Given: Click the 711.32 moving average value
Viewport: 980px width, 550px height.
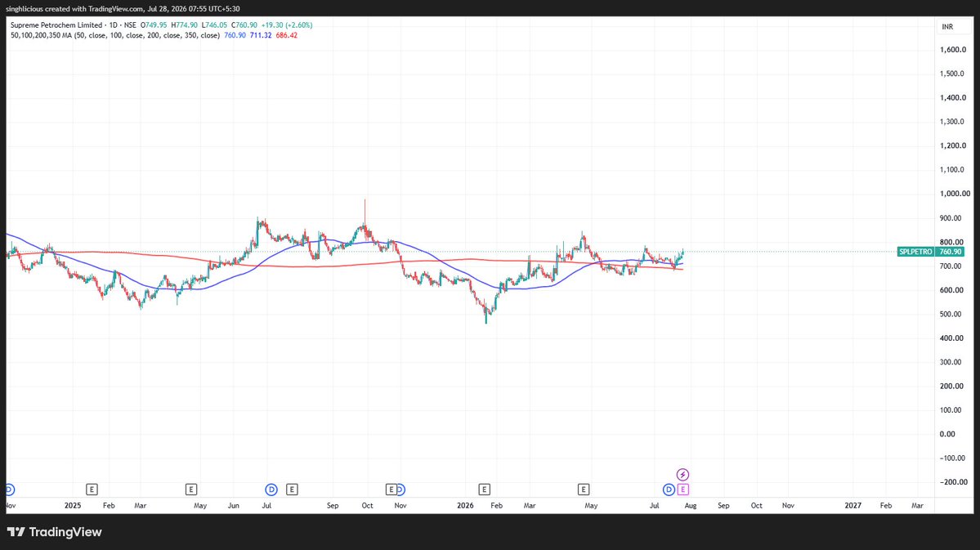Looking at the screenshot, I should [261, 36].
